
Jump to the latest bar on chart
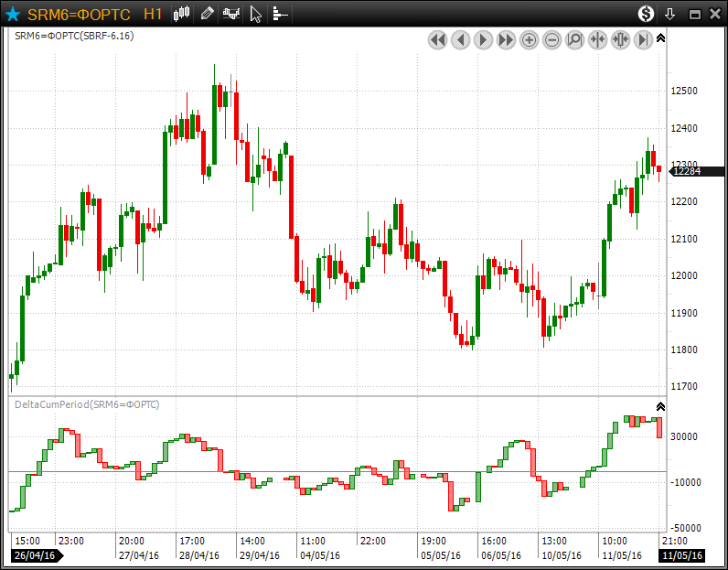pyautogui.click(x=643, y=39)
